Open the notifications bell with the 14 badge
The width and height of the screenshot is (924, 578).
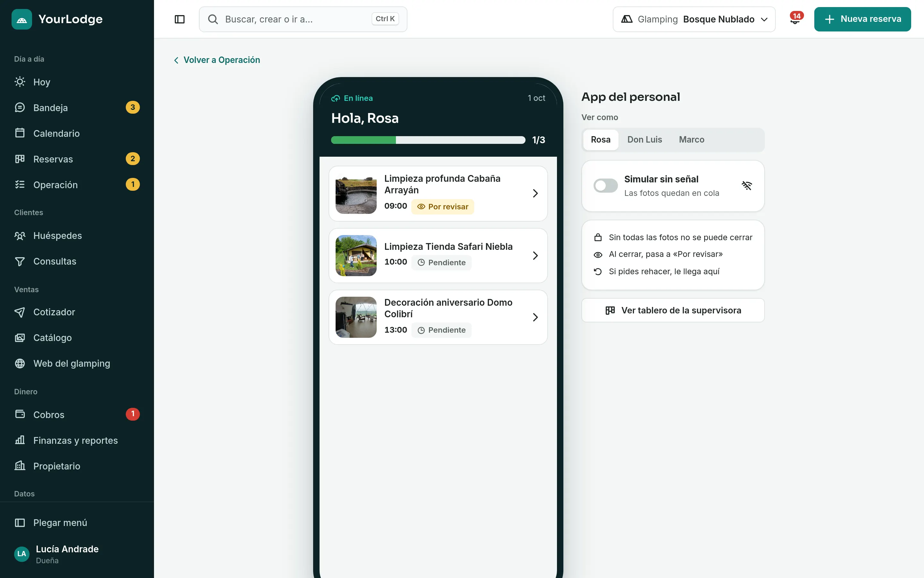point(795,19)
